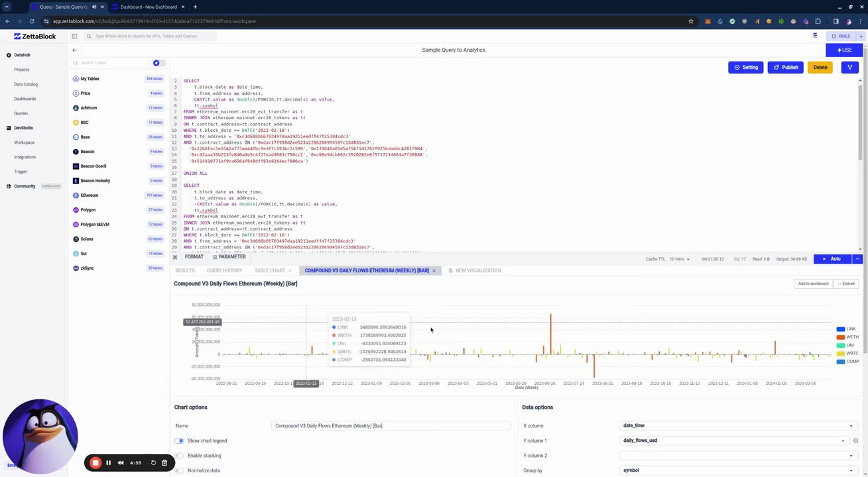
Task: Click the Publish button
Action: pyautogui.click(x=786, y=67)
